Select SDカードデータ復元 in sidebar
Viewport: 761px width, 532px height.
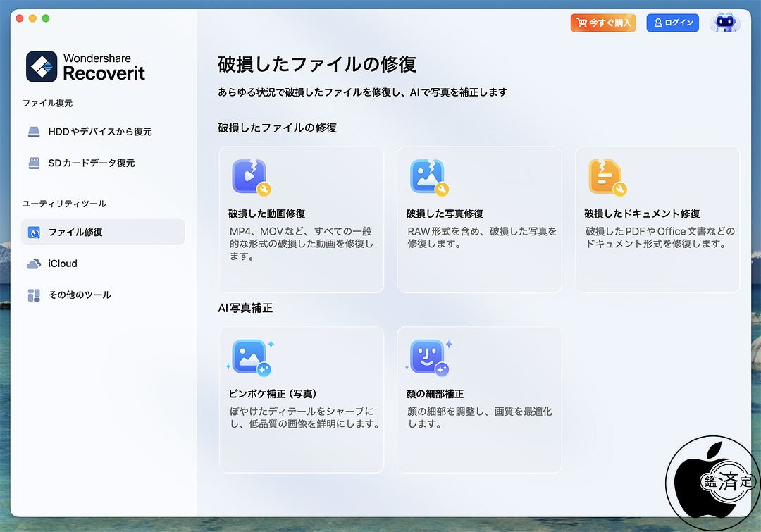(x=91, y=163)
